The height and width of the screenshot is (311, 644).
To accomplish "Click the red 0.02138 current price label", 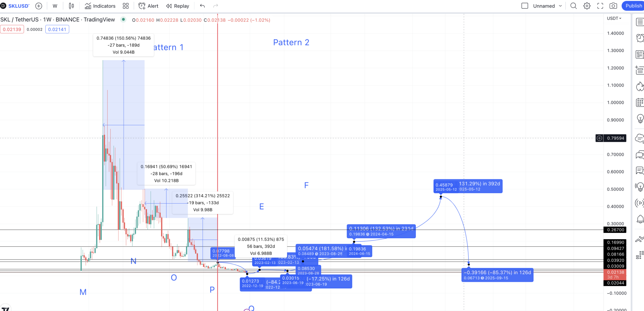I will click(x=615, y=274).
